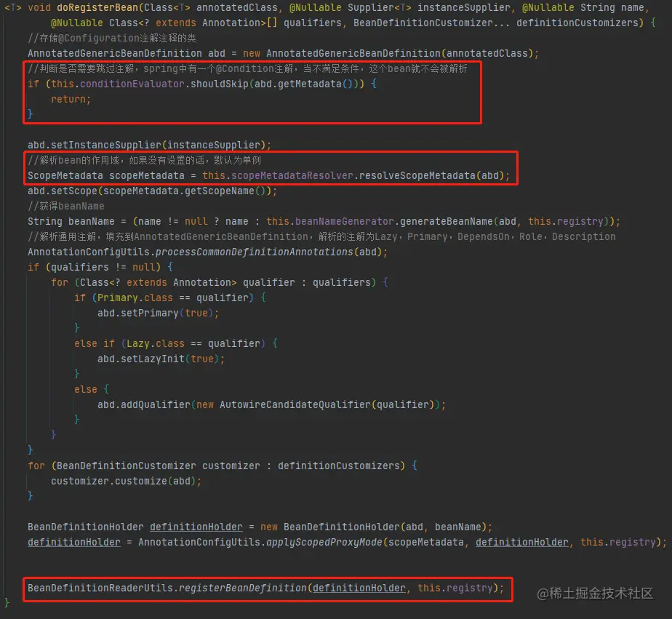Click the 'Lazy.class' reference

tap(155, 344)
